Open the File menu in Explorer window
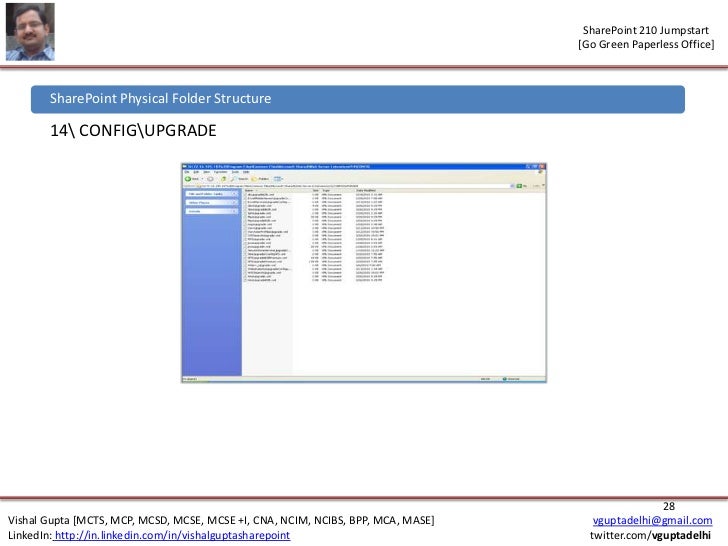Image resolution: width=728 pixels, height=546 pixels. [x=187, y=172]
